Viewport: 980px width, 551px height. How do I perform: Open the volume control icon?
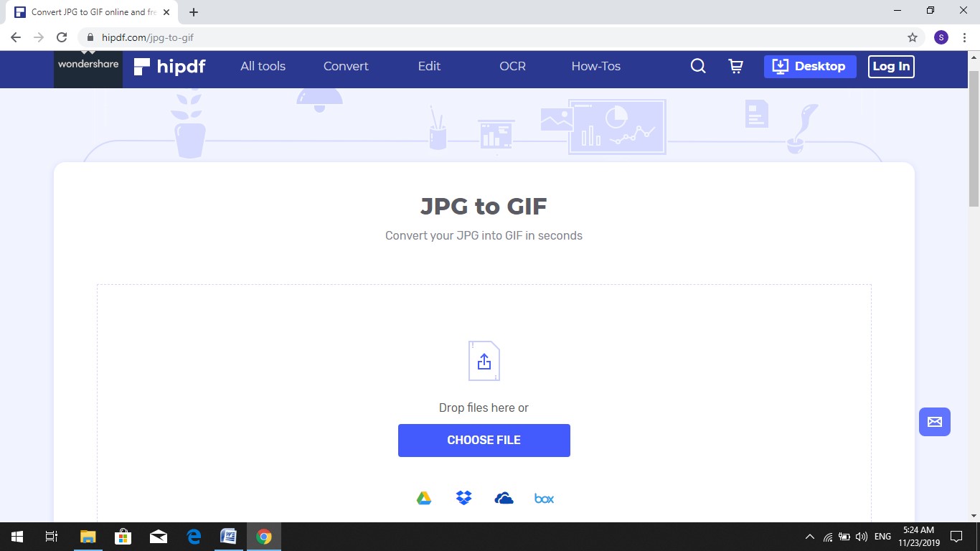pos(862,537)
